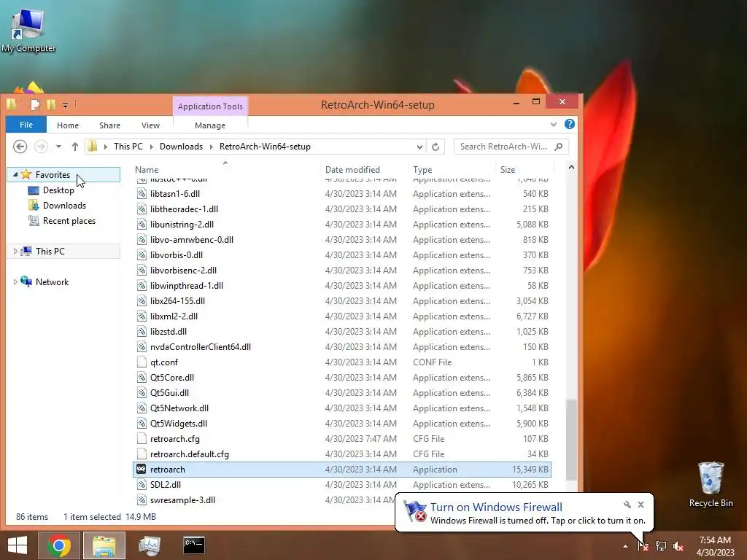Click the SDL2.dll file icon

(142, 485)
